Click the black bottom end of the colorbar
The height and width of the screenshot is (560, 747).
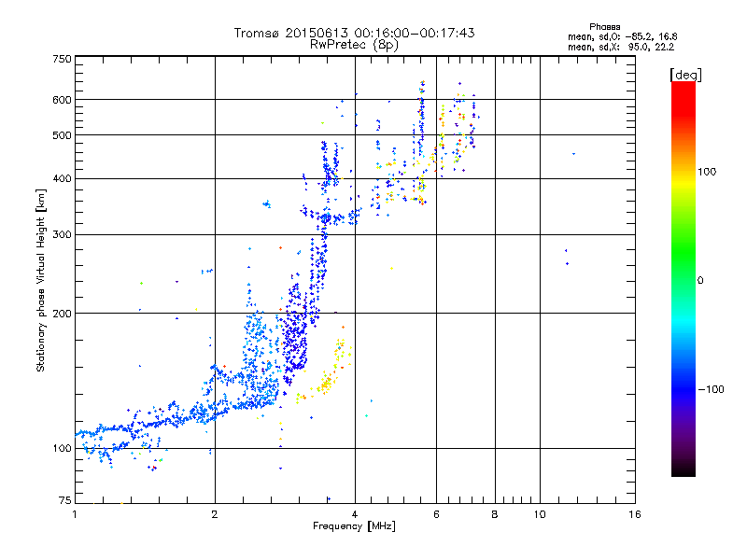pos(684,469)
